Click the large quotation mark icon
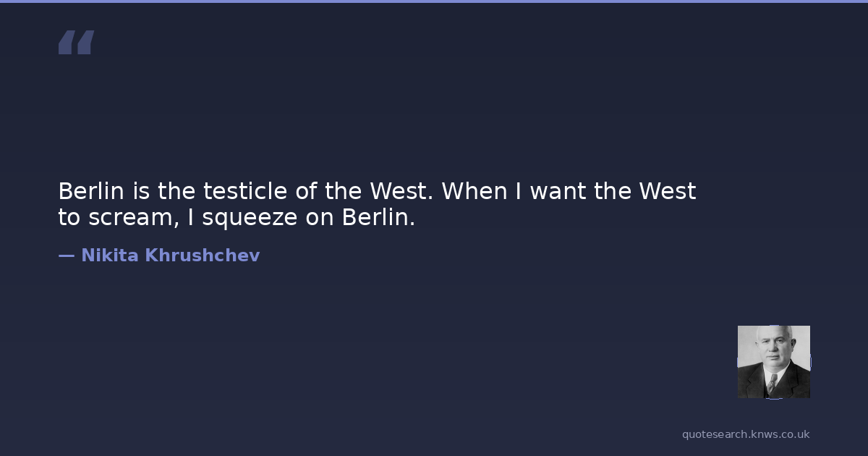The width and height of the screenshot is (868, 456). click(x=76, y=43)
